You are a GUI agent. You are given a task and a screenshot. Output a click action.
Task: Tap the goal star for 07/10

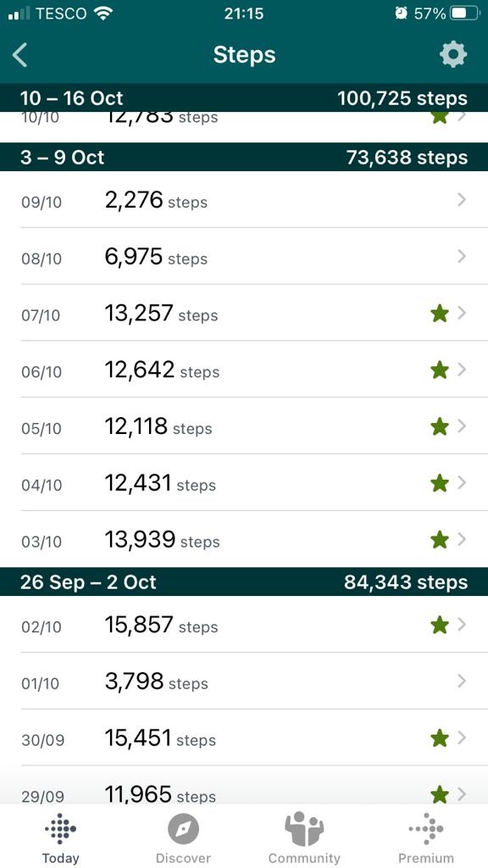[440, 314]
